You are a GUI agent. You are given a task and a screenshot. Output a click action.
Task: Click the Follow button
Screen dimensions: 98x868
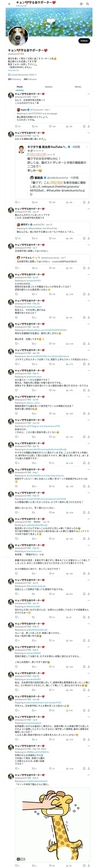point(84,41)
